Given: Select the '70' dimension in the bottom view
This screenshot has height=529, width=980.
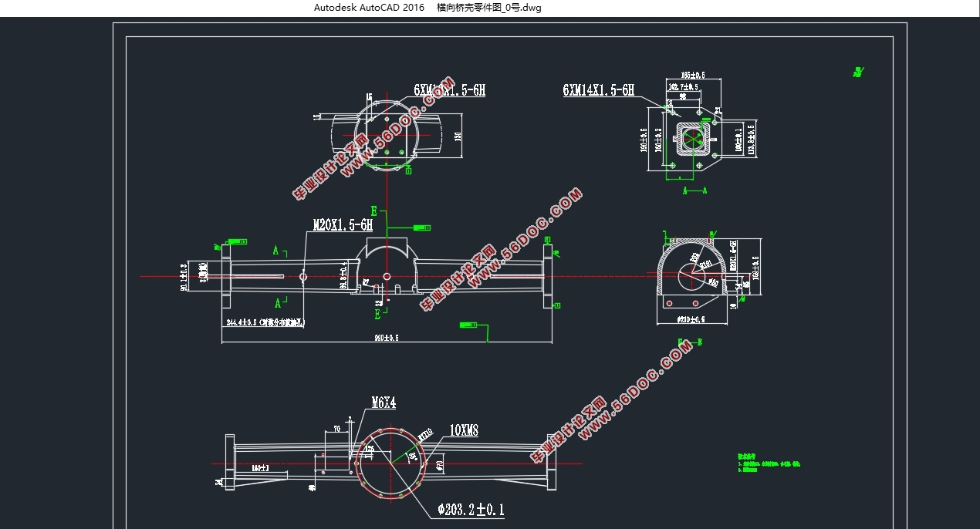Looking at the screenshot, I should (x=337, y=428).
